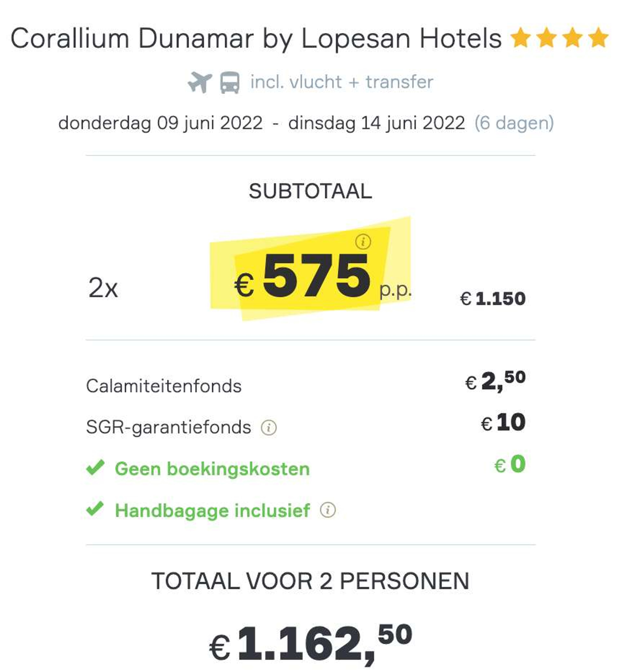Click the Calamiteitenfonds label
624x672 pixels.
(x=164, y=386)
